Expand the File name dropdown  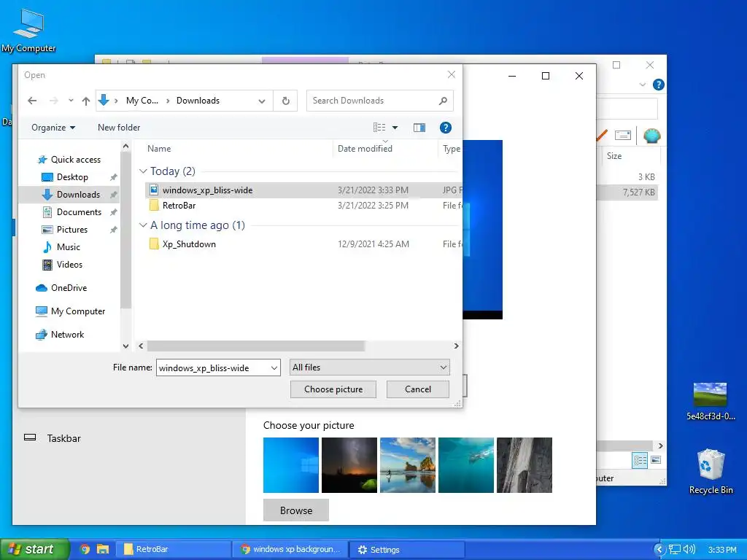[274, 367]
